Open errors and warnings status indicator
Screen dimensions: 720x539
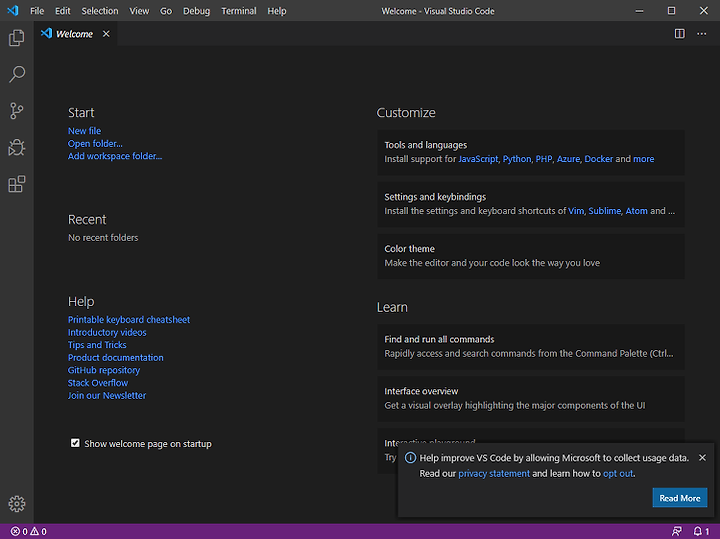[28, 531]
